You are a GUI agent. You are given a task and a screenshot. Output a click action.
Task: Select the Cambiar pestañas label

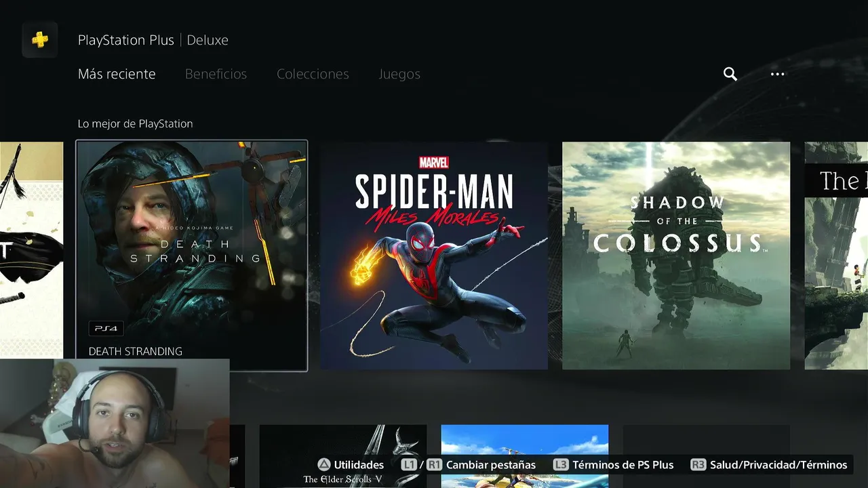491,465
